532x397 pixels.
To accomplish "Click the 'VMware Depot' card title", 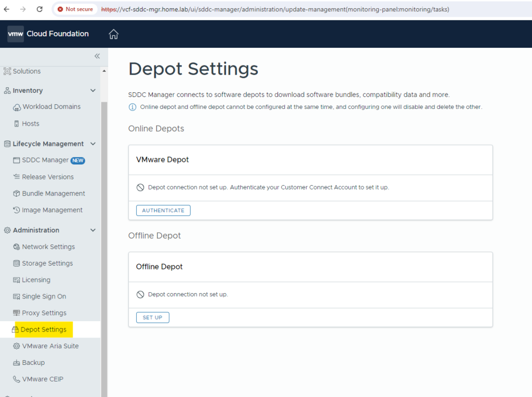I will (x=163, y=160).
